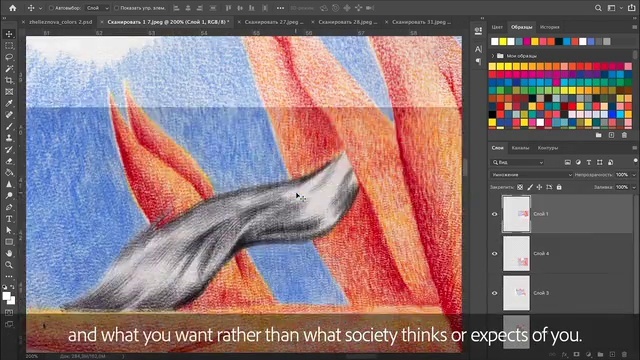Select the Brush tool
The image size is (640, 360).
(x=9, y=127)
